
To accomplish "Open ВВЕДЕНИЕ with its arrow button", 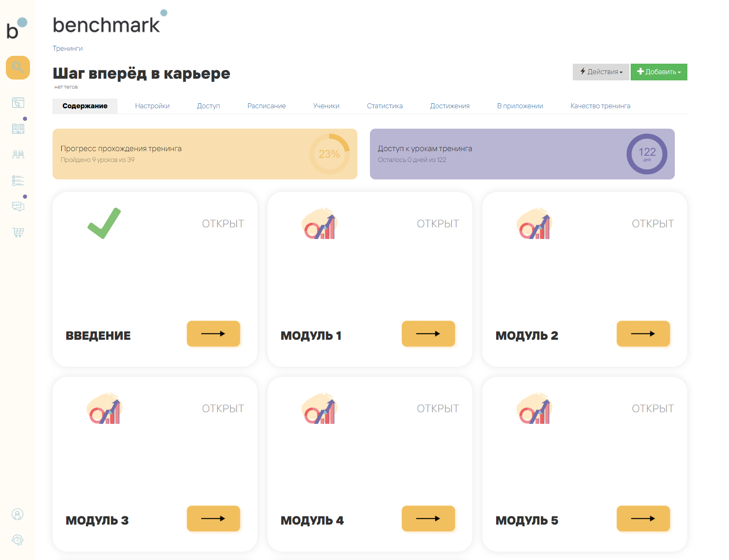I will [213, 334].
